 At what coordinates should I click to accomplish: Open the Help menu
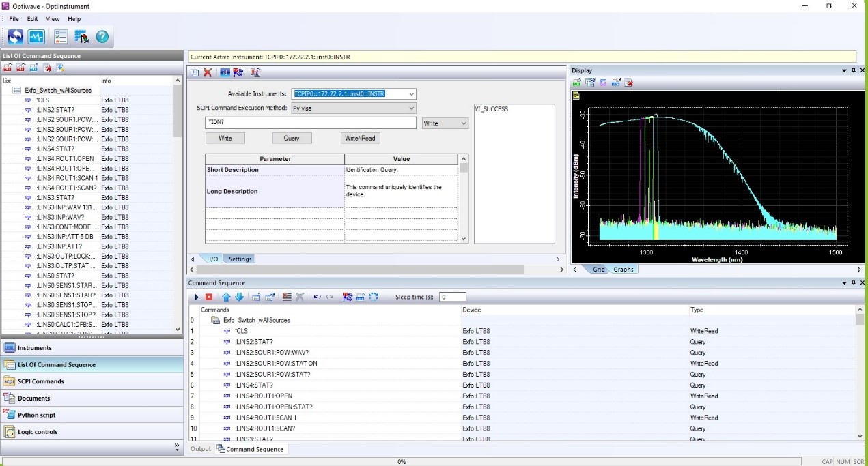(74, 19)
